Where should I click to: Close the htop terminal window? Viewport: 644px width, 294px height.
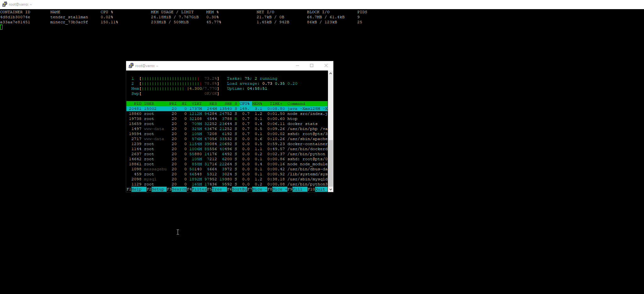[x=326, y=65]
